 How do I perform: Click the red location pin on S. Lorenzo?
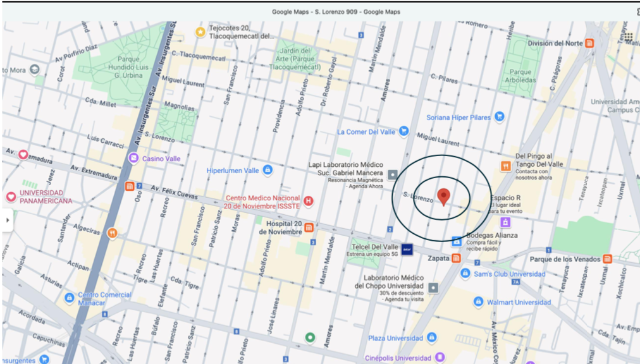(x=444, y=197)
